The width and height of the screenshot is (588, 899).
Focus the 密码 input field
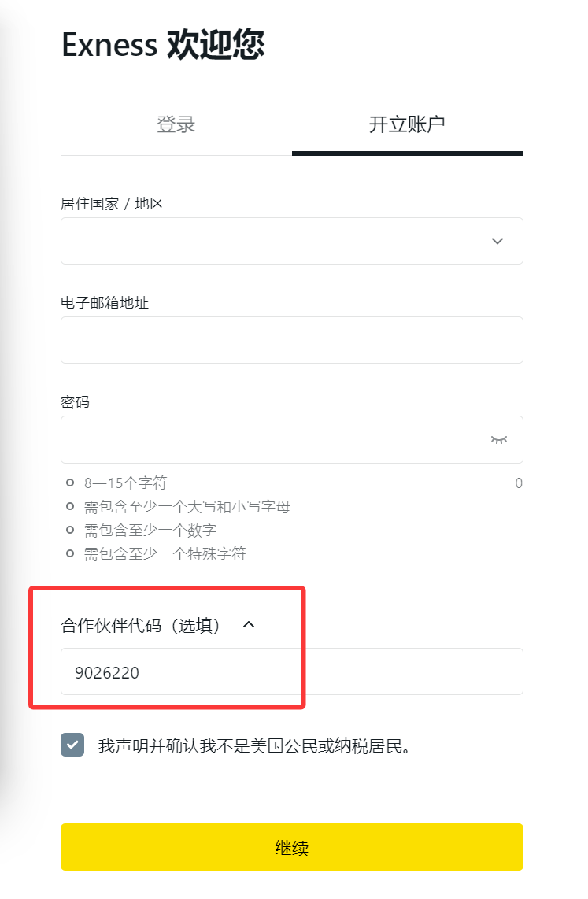(x=276, y=440)
